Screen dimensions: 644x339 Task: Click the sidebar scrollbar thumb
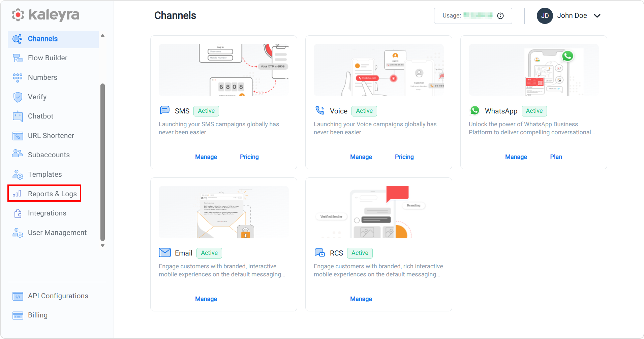click(103, 162)
